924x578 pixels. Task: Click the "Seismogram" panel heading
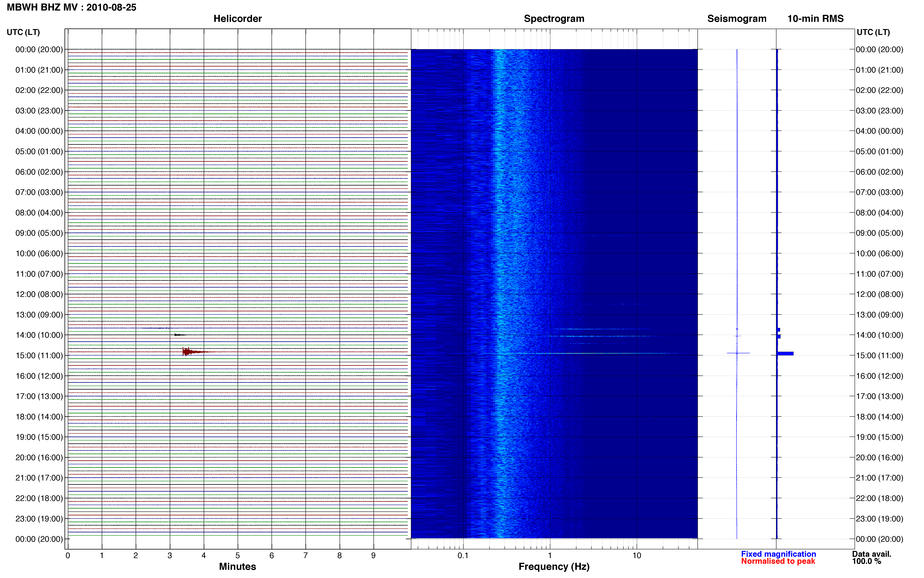click(737, 19)
